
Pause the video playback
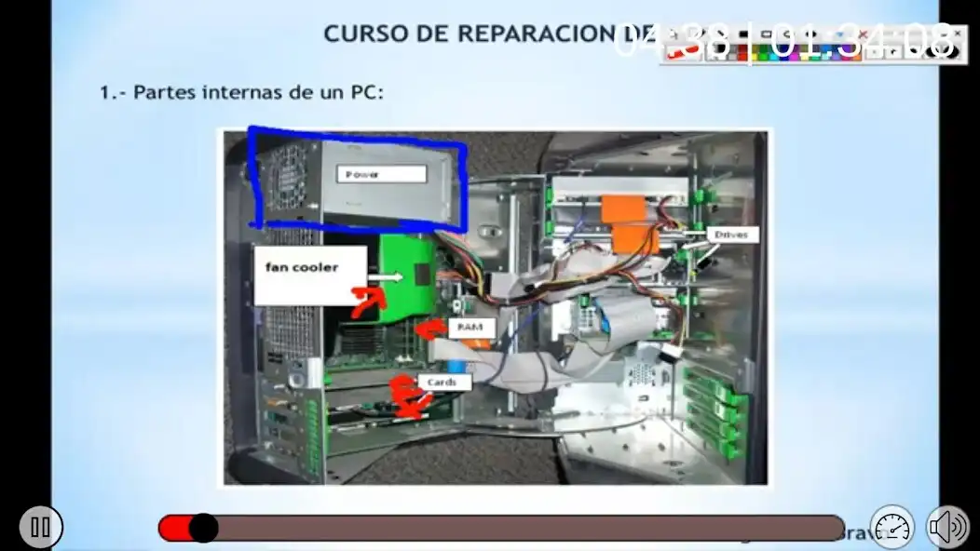point(41,527)
